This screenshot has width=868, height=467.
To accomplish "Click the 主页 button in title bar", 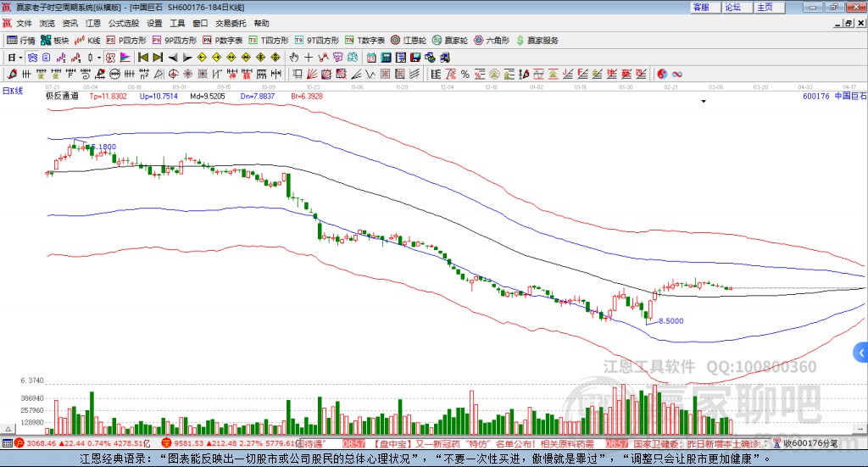I will coord(768,7).
